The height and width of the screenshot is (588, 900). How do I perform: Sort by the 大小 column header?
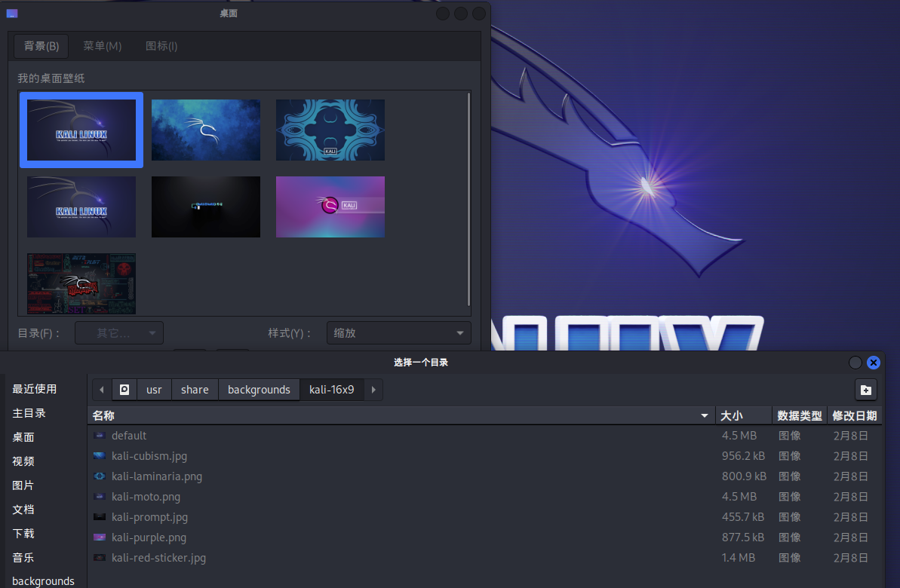pos(743,415)
